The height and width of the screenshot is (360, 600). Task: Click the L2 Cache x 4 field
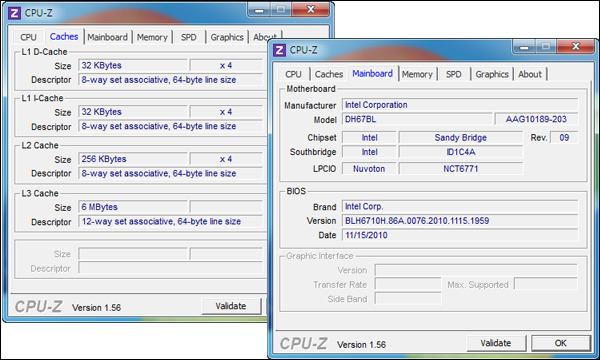[x=226, y=159]
